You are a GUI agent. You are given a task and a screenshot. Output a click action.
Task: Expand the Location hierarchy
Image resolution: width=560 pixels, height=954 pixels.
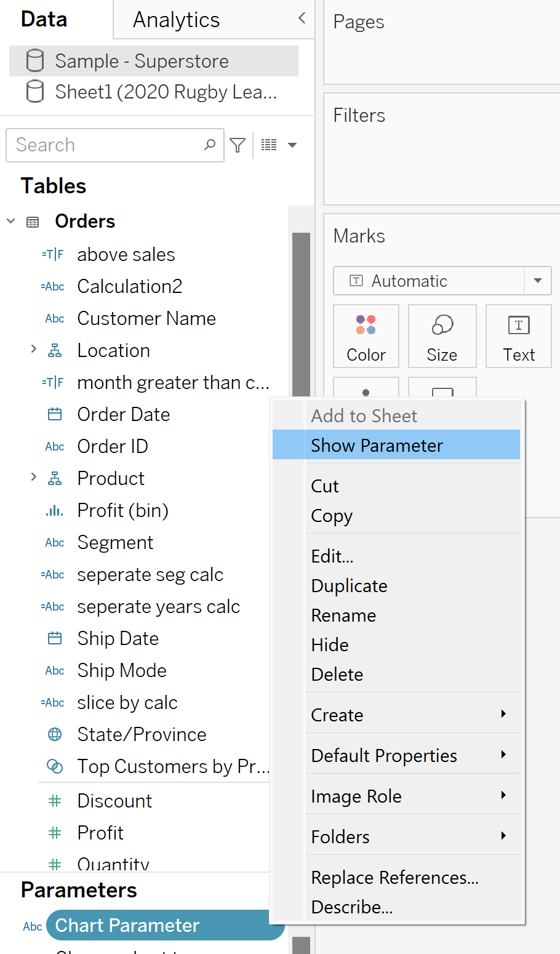(x=34, y=350)
